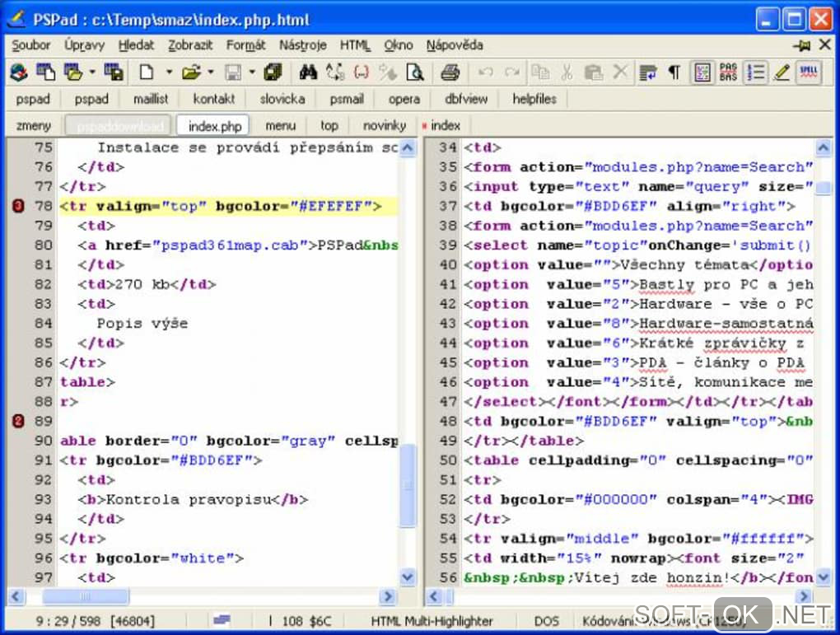The width and height of the screenshot is (840, 635).
Task: Click the psmail favorites button
Action: (347, 99)
